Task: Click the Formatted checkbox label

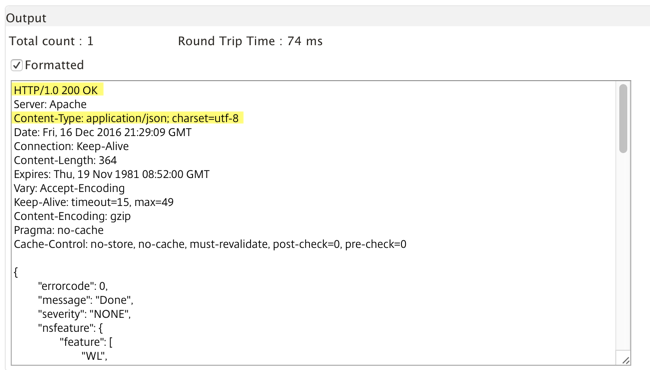Action: click(x=54, y=65)
